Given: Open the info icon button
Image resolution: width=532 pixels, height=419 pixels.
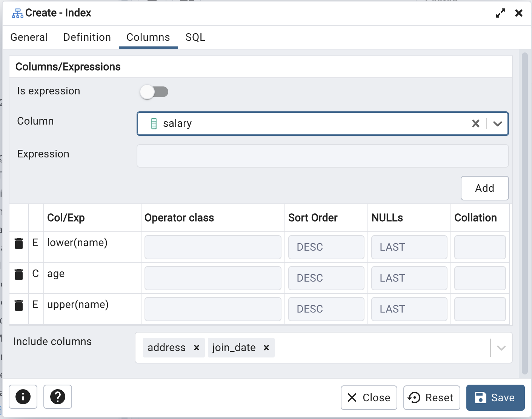Looking at the screenshot, I should point(23,397).
